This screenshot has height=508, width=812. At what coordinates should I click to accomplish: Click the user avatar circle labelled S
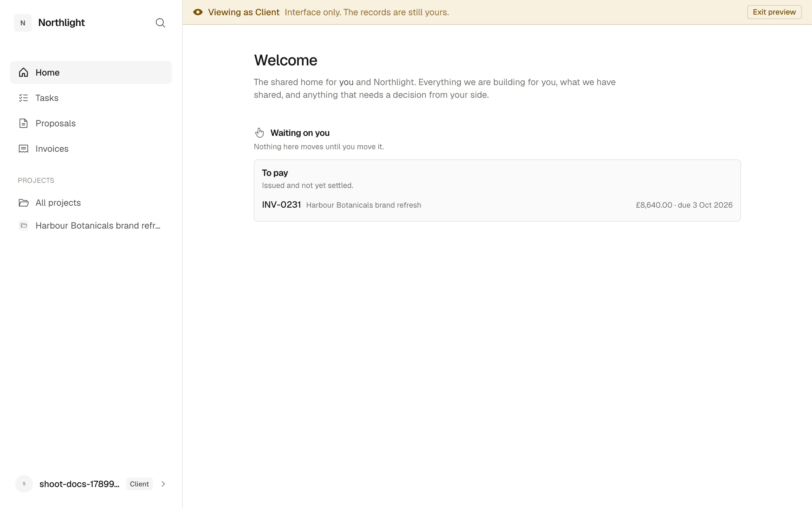click(24, 484)
